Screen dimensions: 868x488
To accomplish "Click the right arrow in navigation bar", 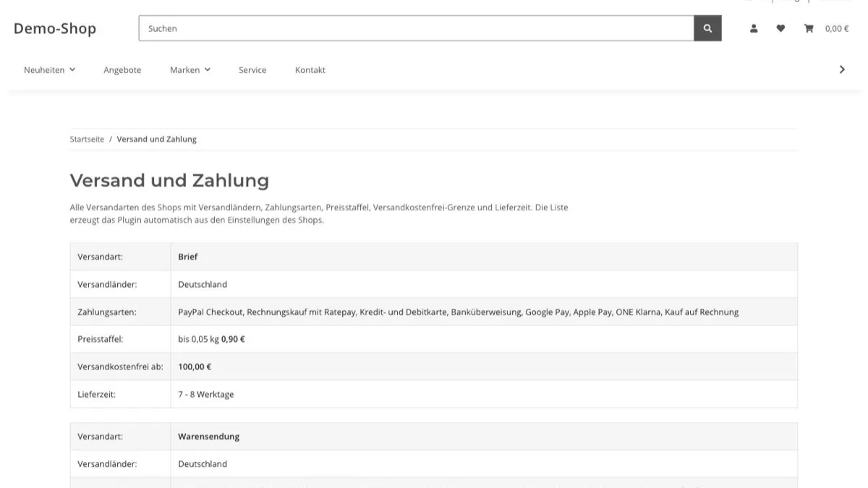I will click(842, 69).
